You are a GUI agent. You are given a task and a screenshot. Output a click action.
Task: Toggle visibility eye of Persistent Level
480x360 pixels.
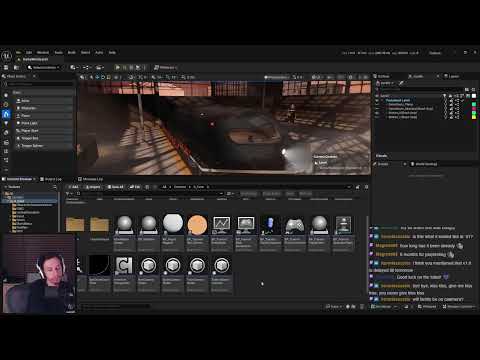point(377,100)
